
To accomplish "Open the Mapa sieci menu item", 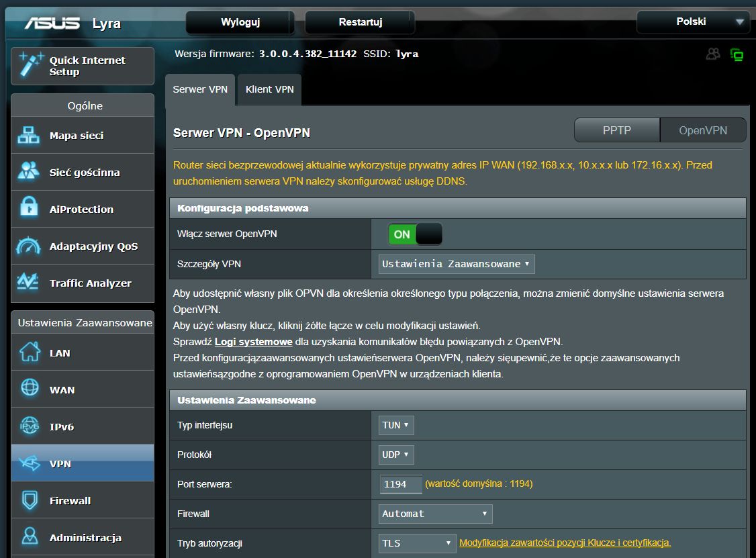I will coord(83,135).
